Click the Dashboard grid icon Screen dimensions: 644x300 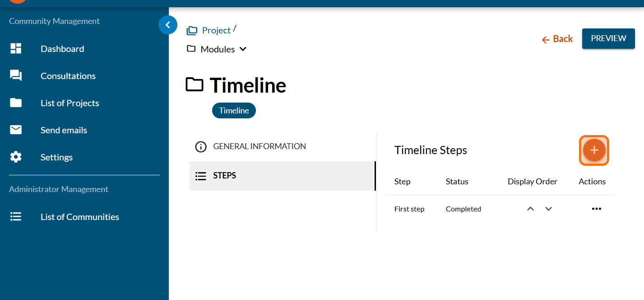pos(16,49)
